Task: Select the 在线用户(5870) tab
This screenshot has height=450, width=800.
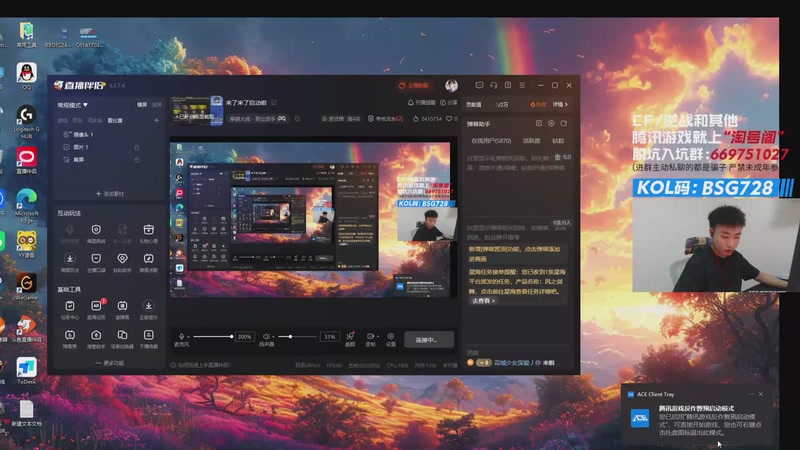Action: coord(491,141)
